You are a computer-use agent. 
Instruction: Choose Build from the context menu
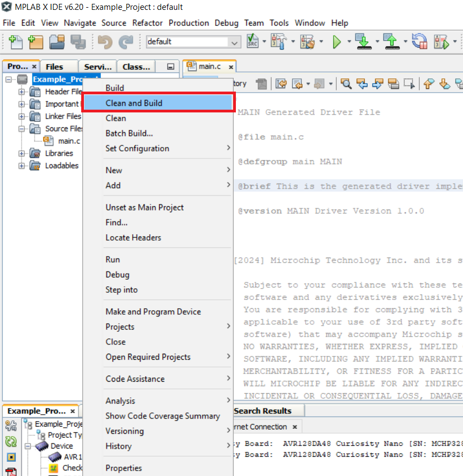[x=158, y=88]
